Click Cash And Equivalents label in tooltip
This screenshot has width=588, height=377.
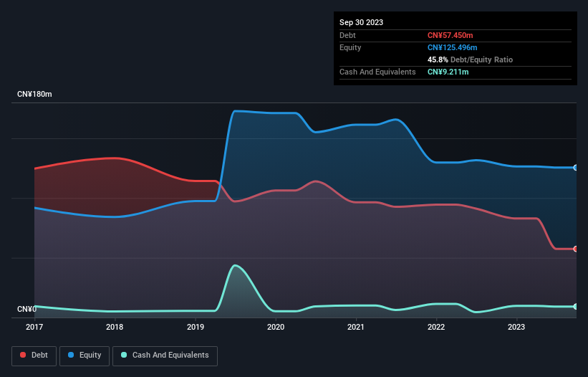[377, 72]
